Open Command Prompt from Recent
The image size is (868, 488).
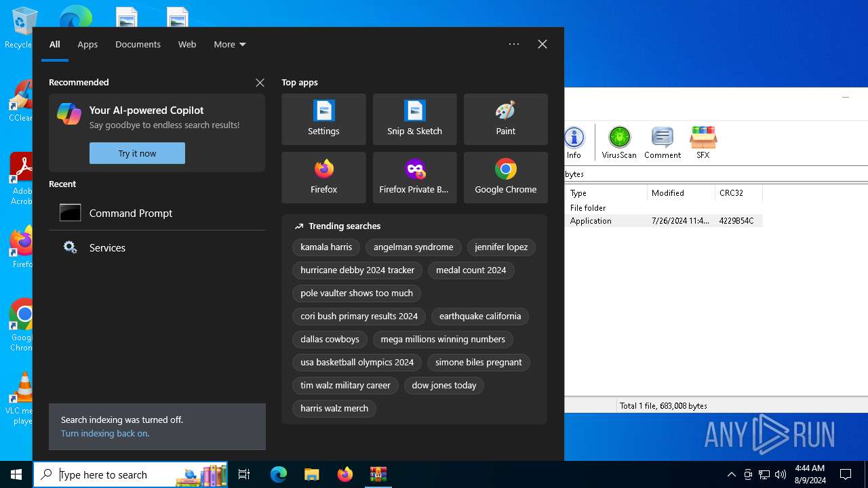[157, 213]
